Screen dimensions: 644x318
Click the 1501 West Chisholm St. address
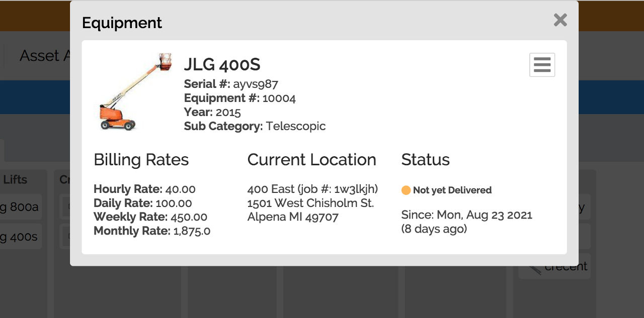coord(310,203)
